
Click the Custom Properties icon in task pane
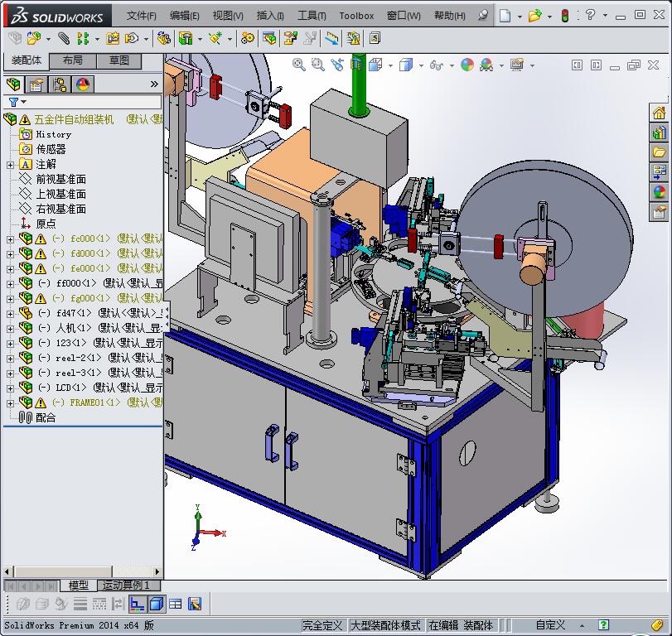pos(659,211)
